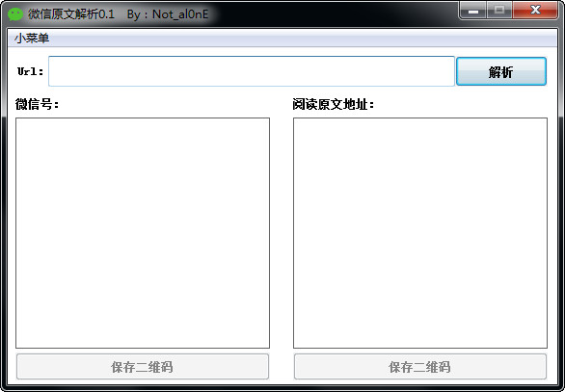Click blank gap between the two QR boxes
Image resolution: width=565 pixels, height=392 pixels.
(x=282, y=233)
